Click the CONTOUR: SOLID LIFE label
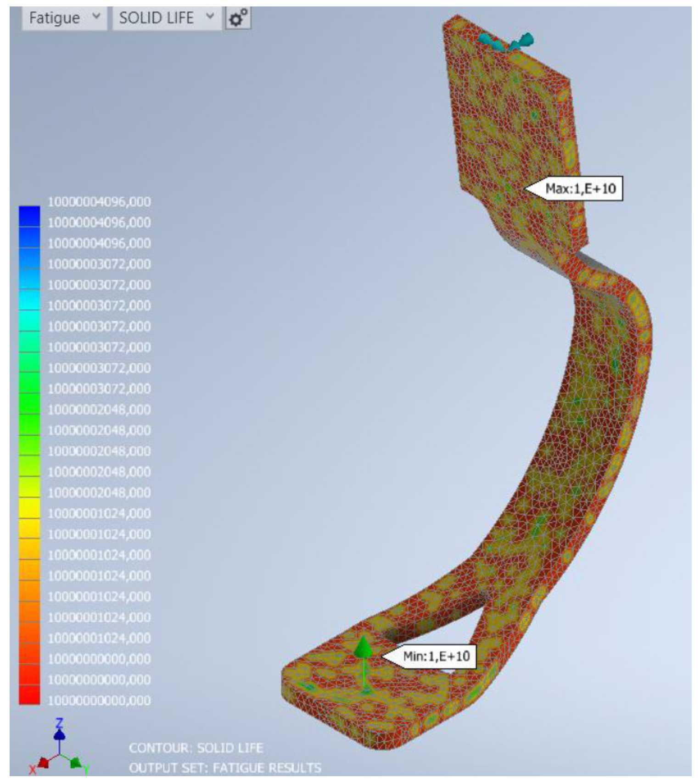Viewport: 700px width, 784px height. [x=196, y=748]
